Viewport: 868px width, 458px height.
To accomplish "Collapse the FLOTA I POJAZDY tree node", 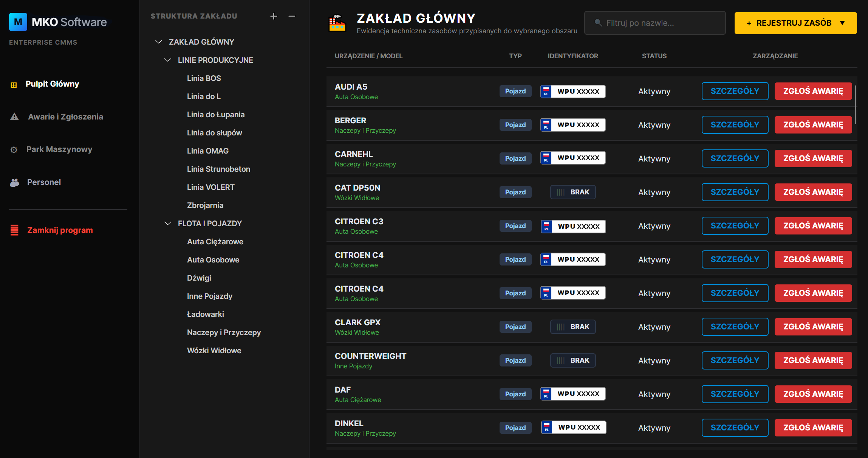I will [x=168, y=223].
